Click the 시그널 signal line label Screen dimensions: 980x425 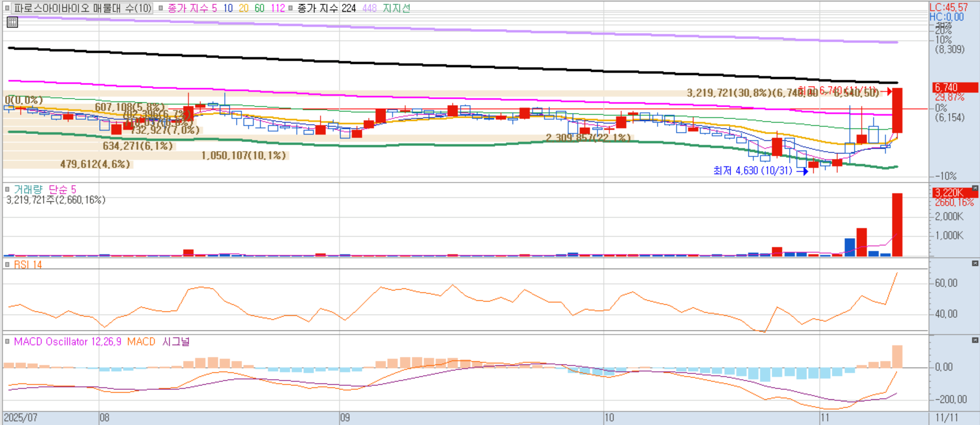tap(176, 342)
